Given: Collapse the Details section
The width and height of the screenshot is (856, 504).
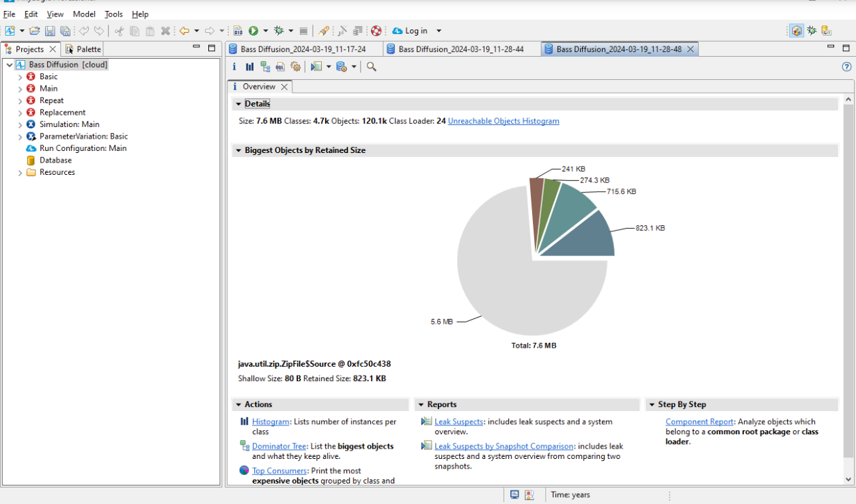Looking at the screenshot, I should point(238,104).
